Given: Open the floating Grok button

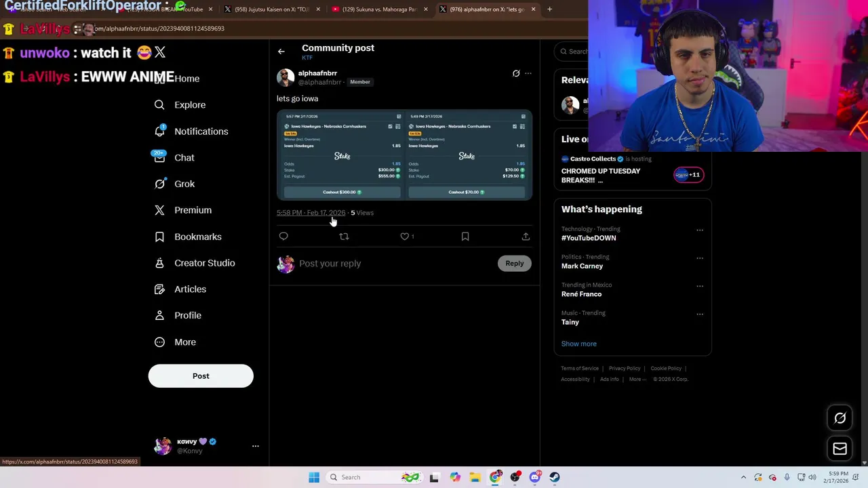Looking at the screenshot, I should coord(840,418).
